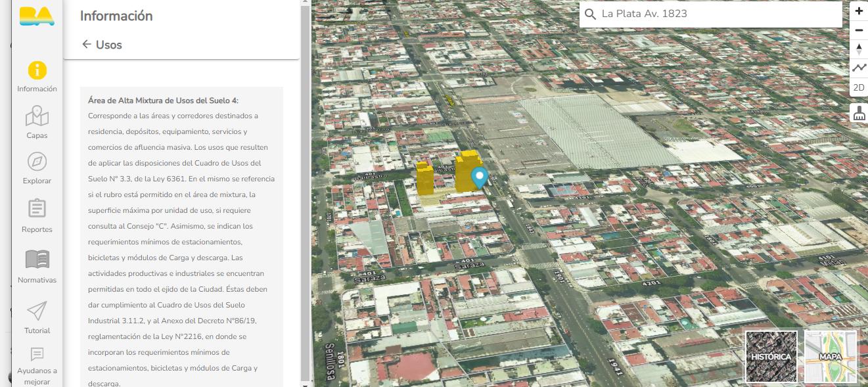Zoom in on the map

point(859,11)
